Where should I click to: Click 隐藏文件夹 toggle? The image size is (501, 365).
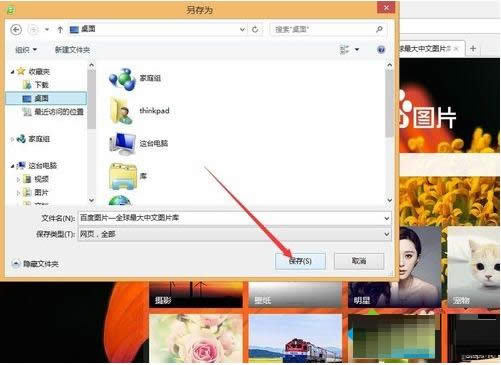point(35,264)
